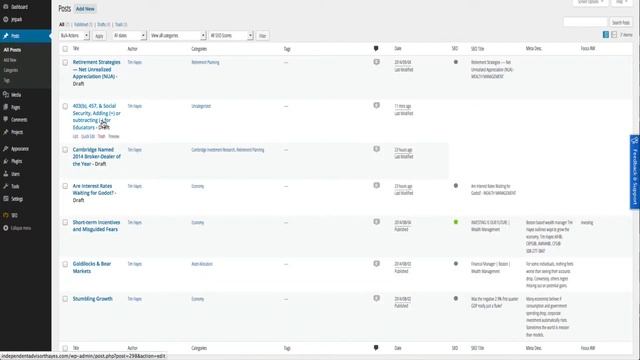Click Trash link under 403(b) post
Image resolution: width=640 pixels, height=360 pixels.
[102, 136]
